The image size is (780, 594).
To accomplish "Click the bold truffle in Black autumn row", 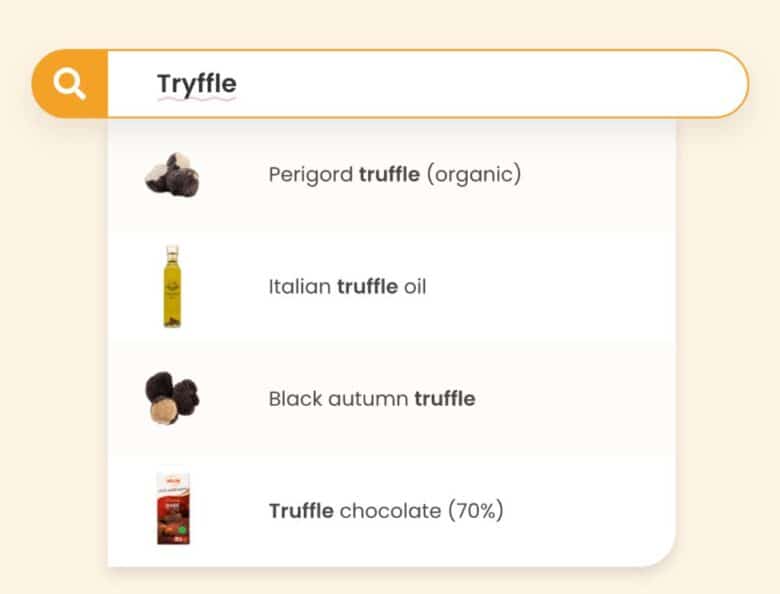I will tap(444, 399).
